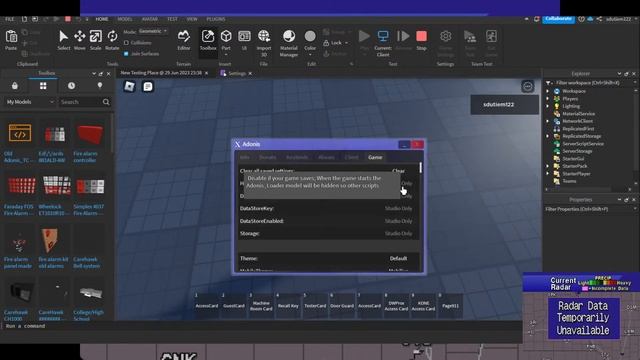Open the PLUGINS ribbon tab
Viewport: 640px width, 360px height.
coord(216,19)
